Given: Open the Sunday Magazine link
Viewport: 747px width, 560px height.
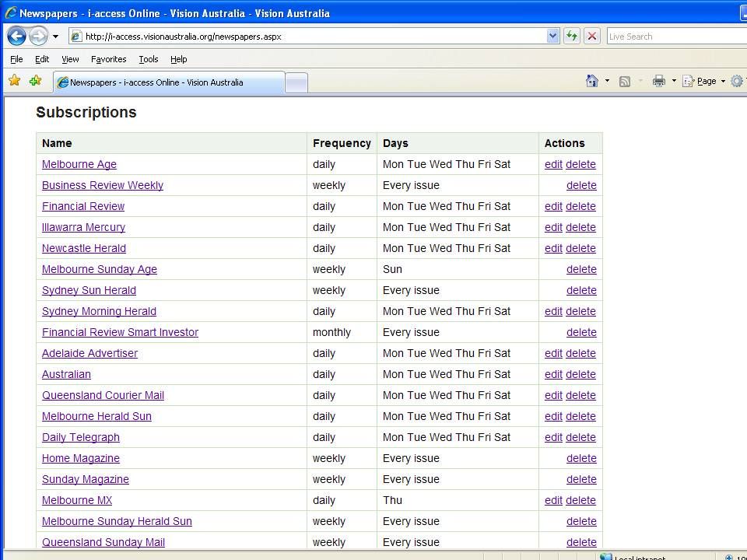Looking at the screenshot, I should 86,479.
